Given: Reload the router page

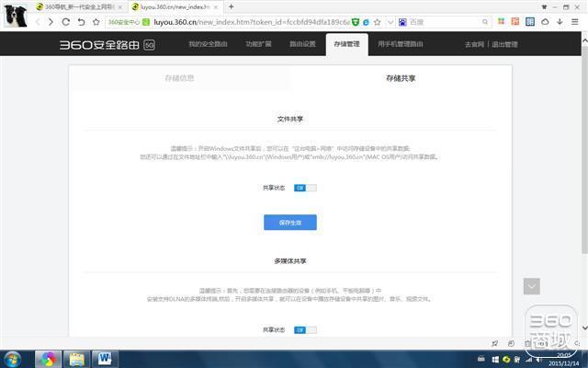Looking at the screenshot, I should [x=66, y=22].
